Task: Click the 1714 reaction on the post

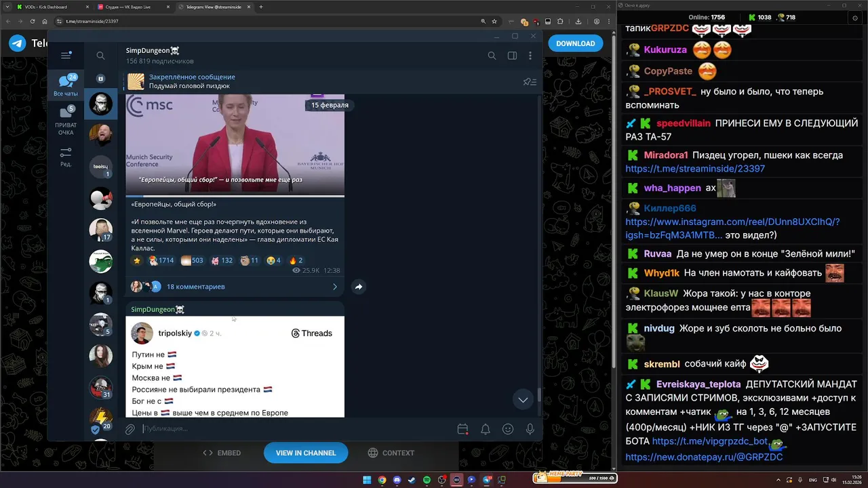Action: coord(161,260)
